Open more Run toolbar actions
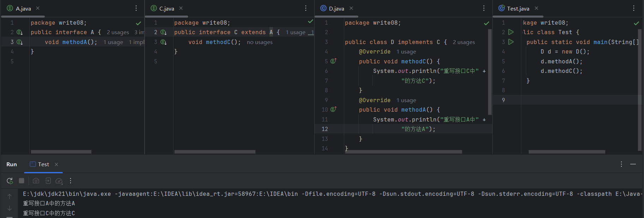Image resolution: width=644 pixels, height=218 pixels. point(71,181)
